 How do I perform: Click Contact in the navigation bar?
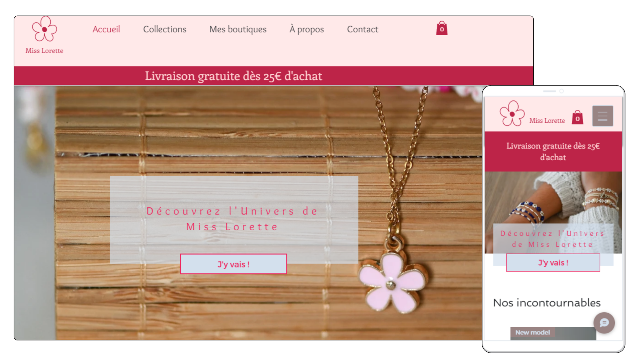(362, 29)
